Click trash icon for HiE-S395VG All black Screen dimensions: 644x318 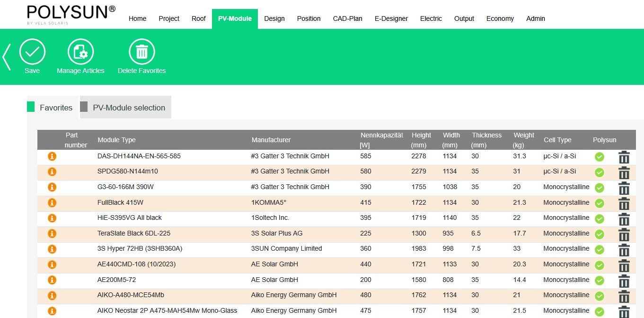pos(624,219)
